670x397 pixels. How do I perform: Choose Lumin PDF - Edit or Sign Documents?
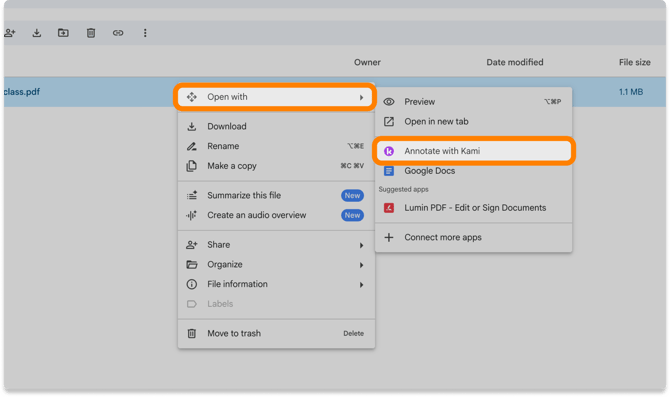[x=473, y=208]
